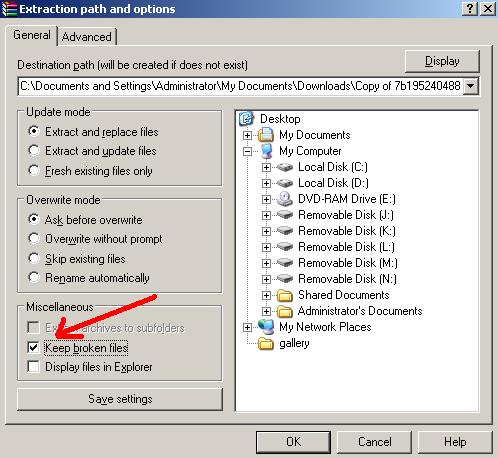The width and height of the screenshot is (498, 458).
Task: Click the My Network Places icon
Action: (266, 327)
